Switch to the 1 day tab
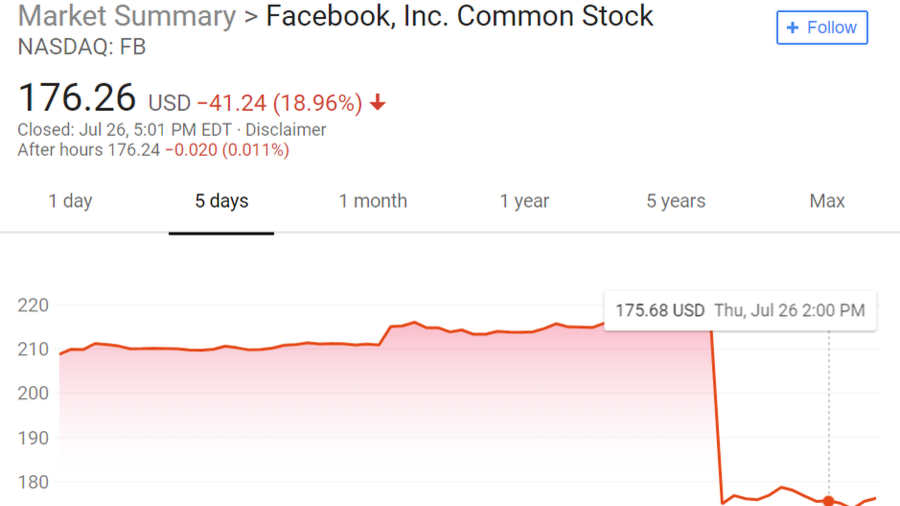900x506 pixels. (x=70, y=201)
